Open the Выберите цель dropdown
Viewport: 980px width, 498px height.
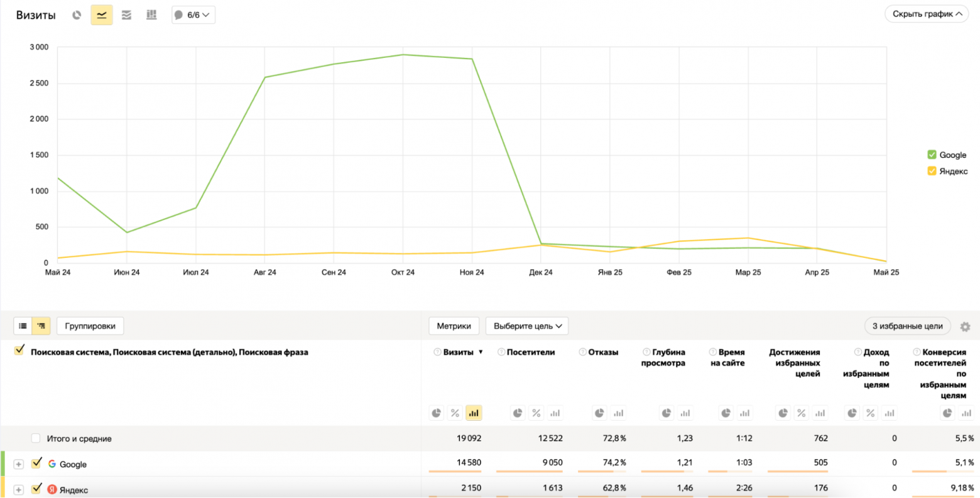(x=527, y=326)
